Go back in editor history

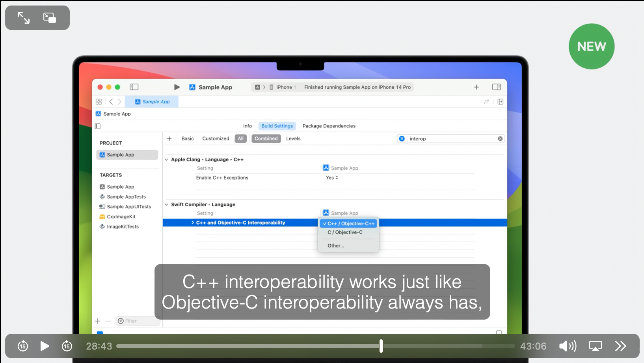click(x=111, y=101)
